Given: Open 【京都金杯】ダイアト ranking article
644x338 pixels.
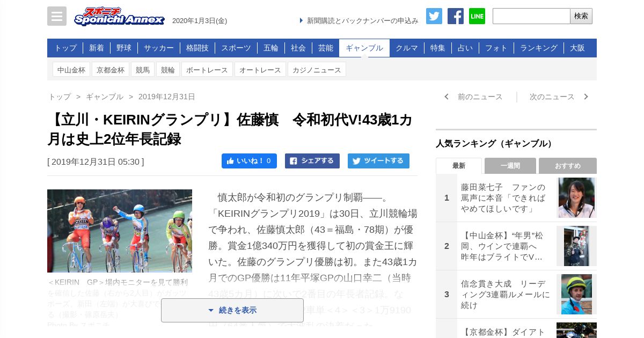Looking at the screenshot, I should pos(503,332).
